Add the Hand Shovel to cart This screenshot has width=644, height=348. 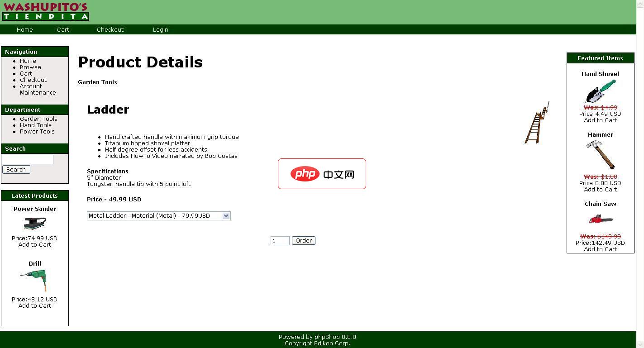[600, 120]
